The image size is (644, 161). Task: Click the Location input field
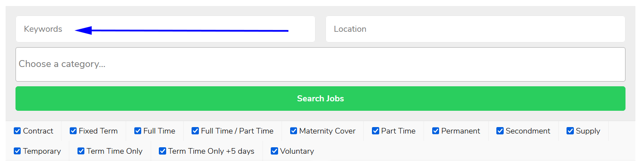point(475,29)
